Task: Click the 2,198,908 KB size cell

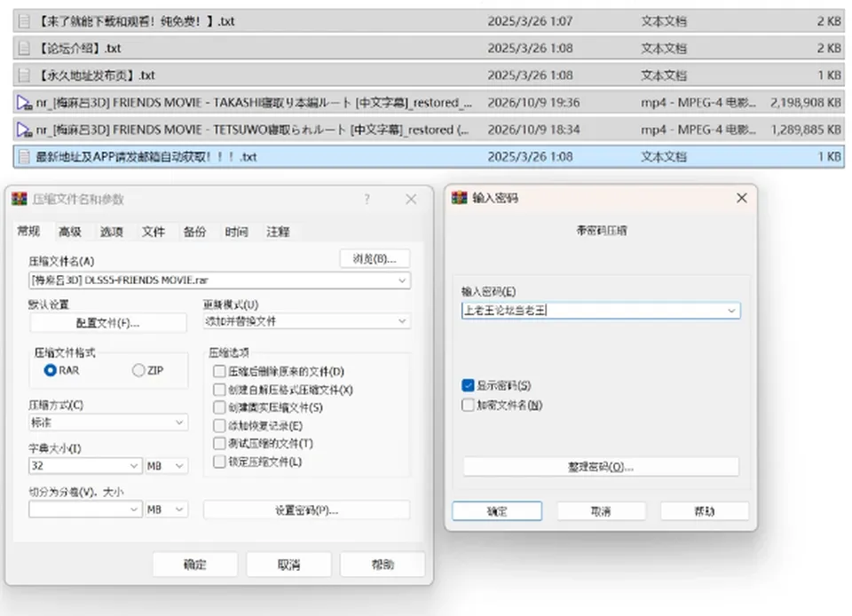Action: pyautogui.click(x=805, y=102)
